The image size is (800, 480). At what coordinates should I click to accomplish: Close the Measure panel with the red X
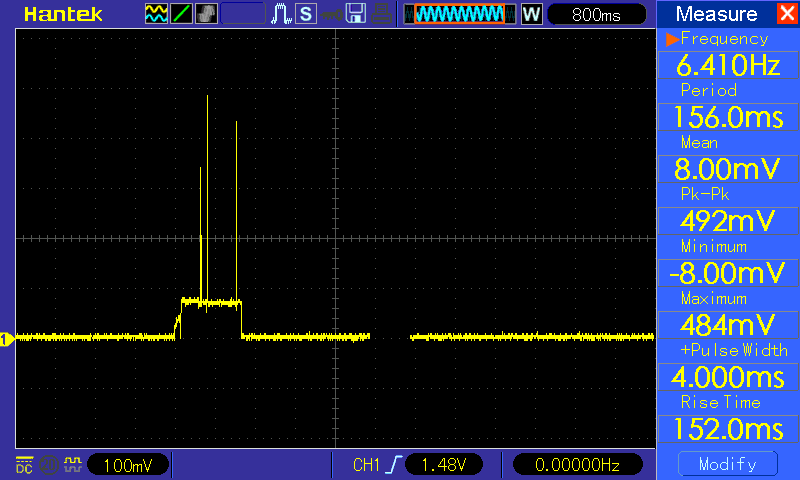(x=787, y=13)
